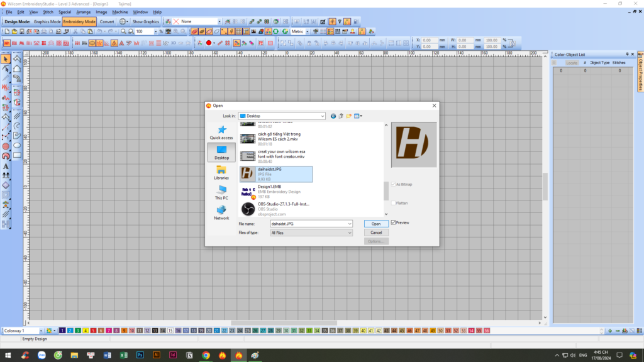Open the Object Properties side tab
The width and height of the screenshot is (644, 362).
640,72
